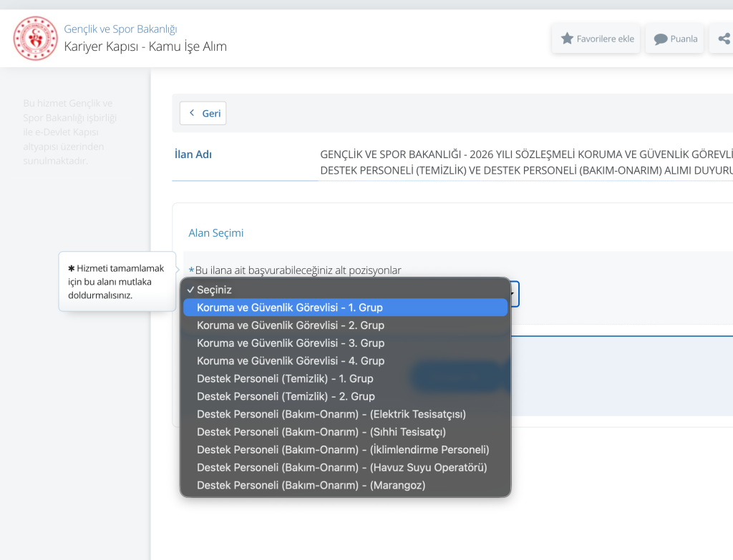The height and width of the screenshot is (560, 733).
Task: Click the announcement title beginning GENÇLİK VE SPOR BAKANLIĞI - 2026
Action: [x=526, y=162]
